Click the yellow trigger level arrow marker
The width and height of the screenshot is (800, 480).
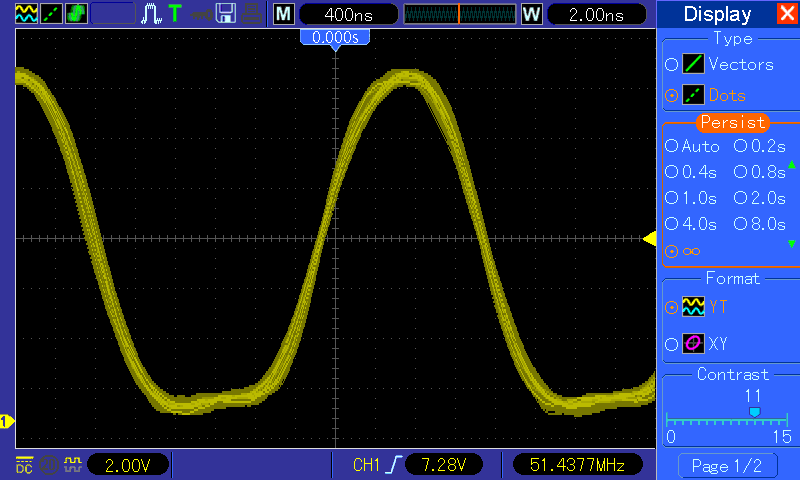coord(649,238)
